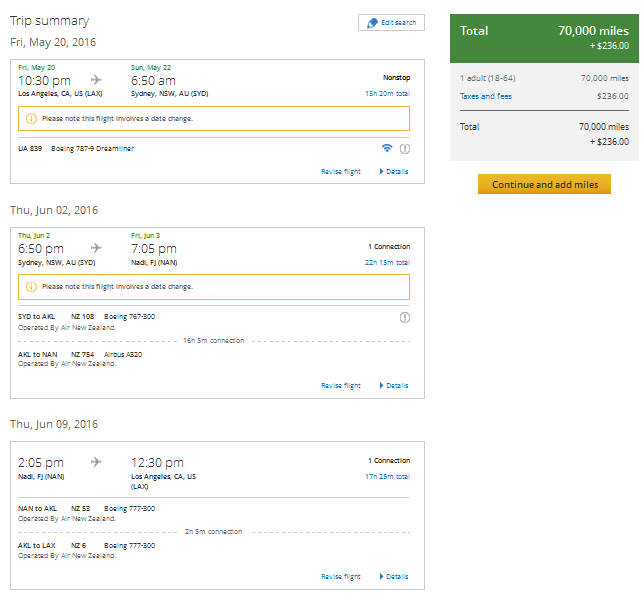This screenshot has width=643, height=599.
Task: Click Boeing 787-9 Dreamliner text
Action: click(x=93, y=148)
